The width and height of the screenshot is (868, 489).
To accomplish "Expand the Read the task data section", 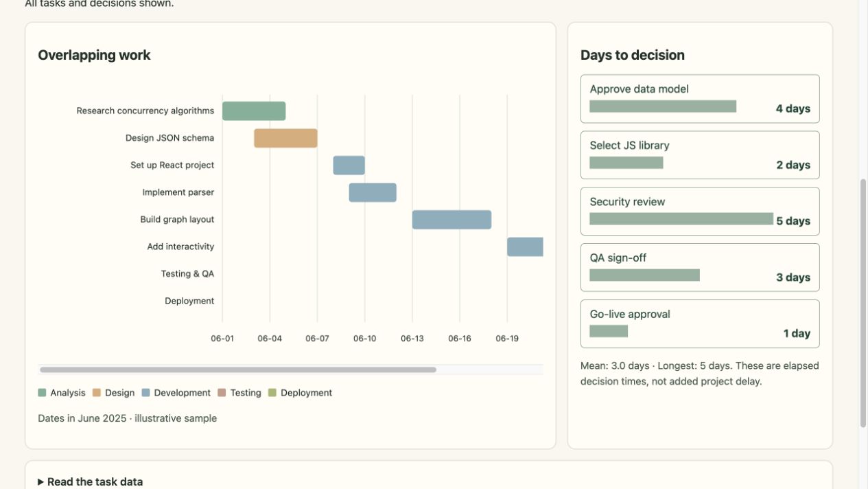I will [x=91, y=481].
